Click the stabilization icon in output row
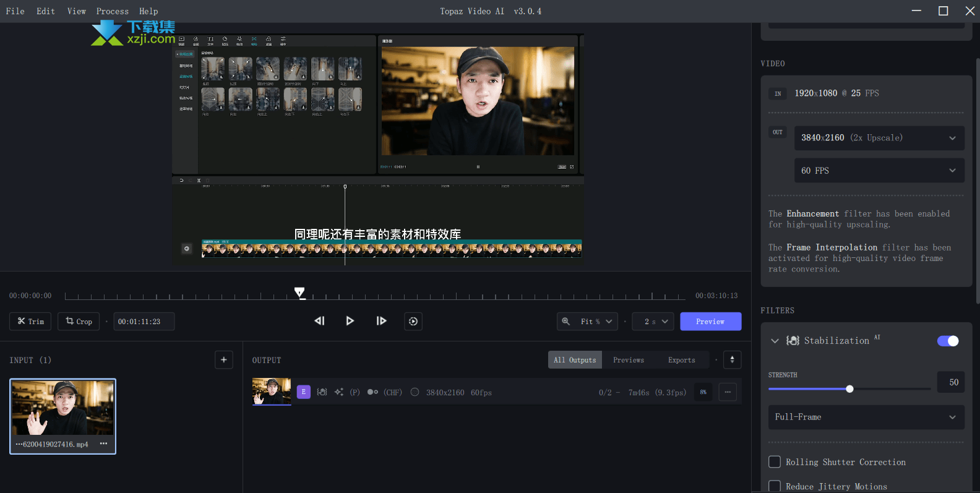This screenshot has height=493, width=980. click(x=322, y=392)
